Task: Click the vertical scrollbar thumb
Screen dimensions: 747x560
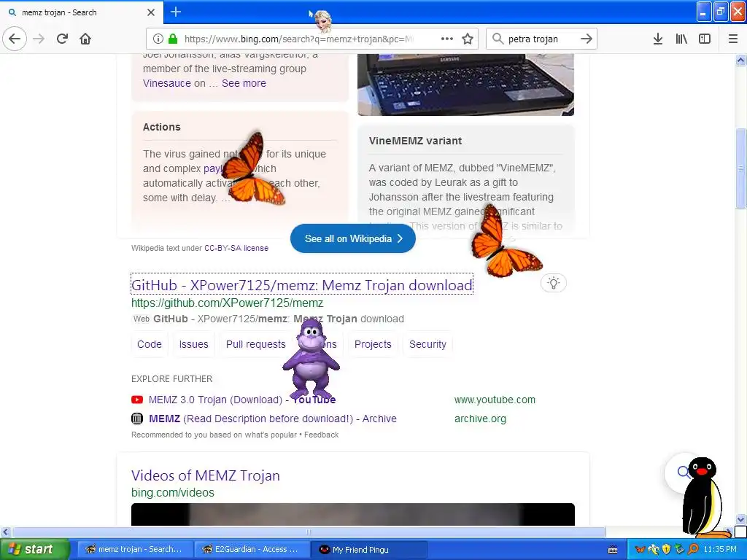Action: point(741,168)
